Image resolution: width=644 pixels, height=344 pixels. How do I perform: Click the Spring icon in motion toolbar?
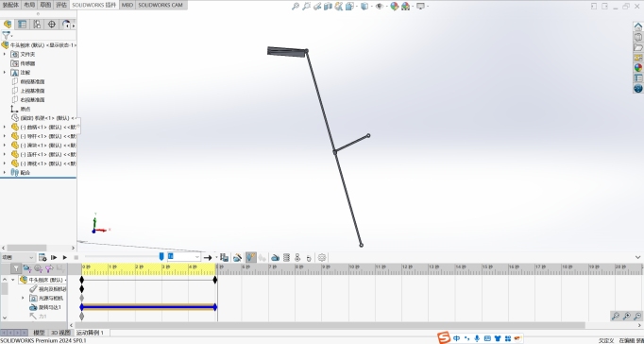[x=287, y=258]
